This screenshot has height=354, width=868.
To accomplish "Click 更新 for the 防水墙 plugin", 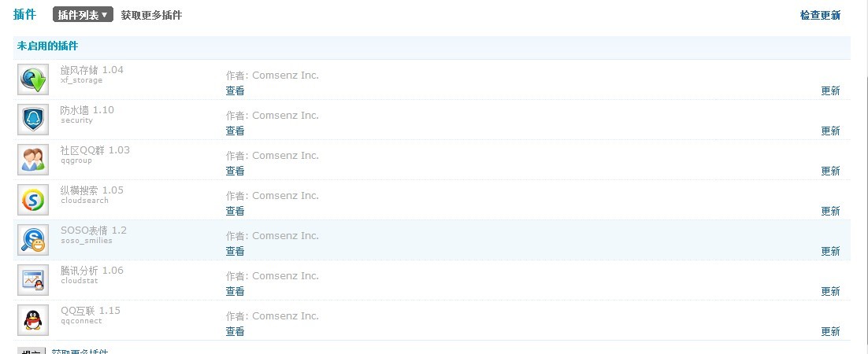I will 830,131.
